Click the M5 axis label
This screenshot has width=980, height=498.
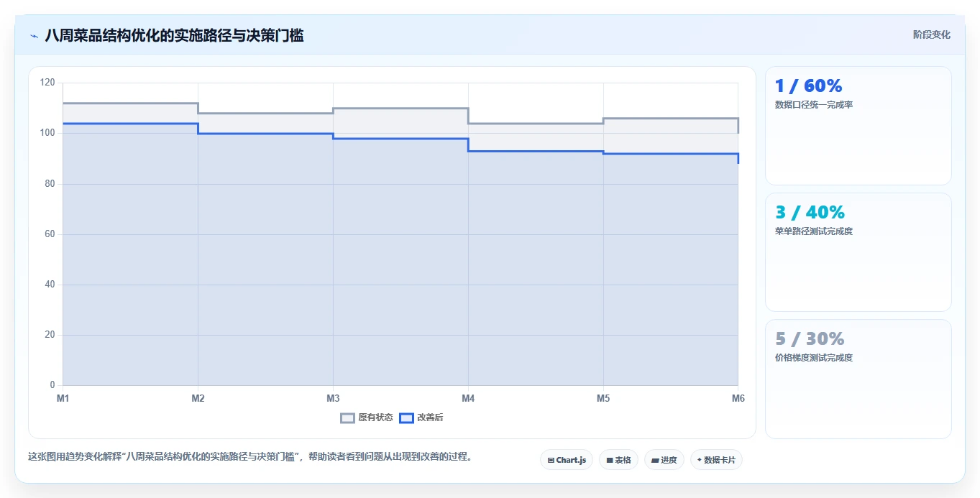[x=603, y=398]
